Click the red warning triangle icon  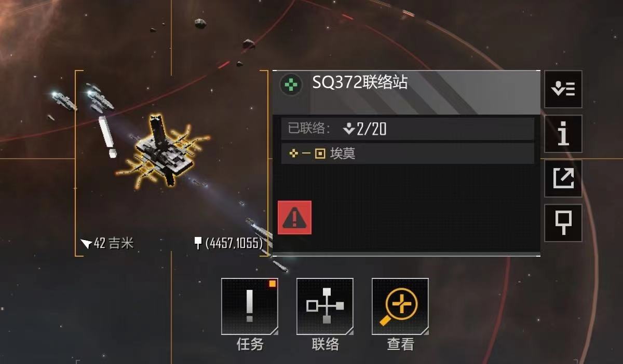tap(294, 218)
